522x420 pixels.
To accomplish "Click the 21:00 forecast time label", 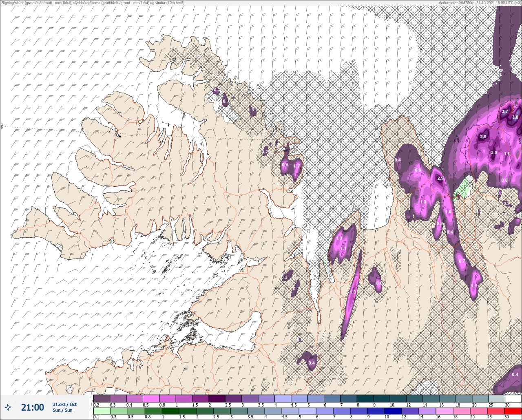I will tap(33, 407).
